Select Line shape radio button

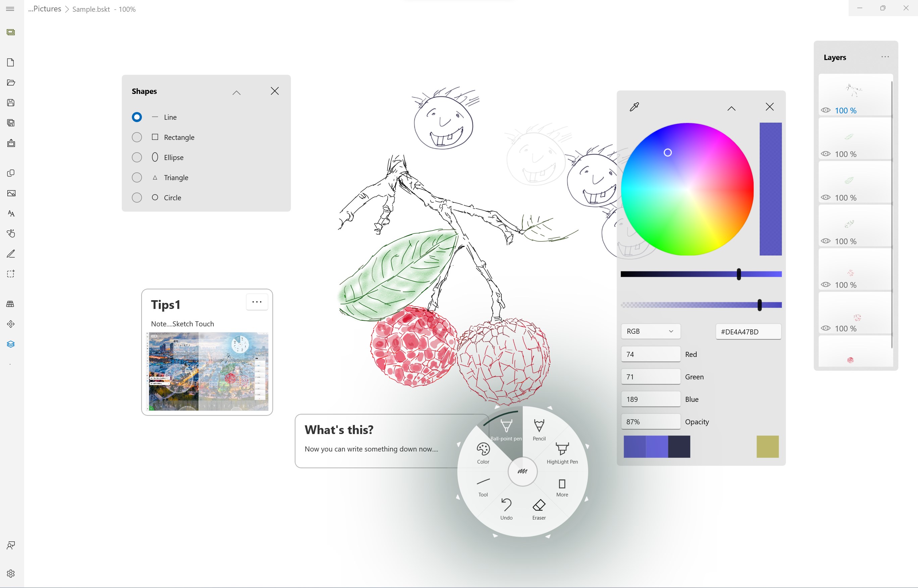tap(137, 116)
